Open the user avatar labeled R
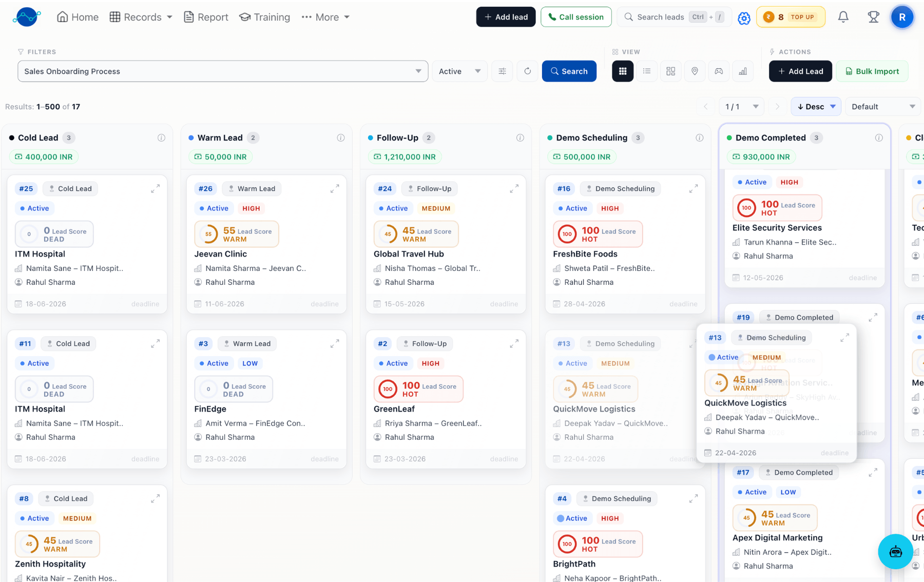 pyautogui.click(x=902, y=17)
